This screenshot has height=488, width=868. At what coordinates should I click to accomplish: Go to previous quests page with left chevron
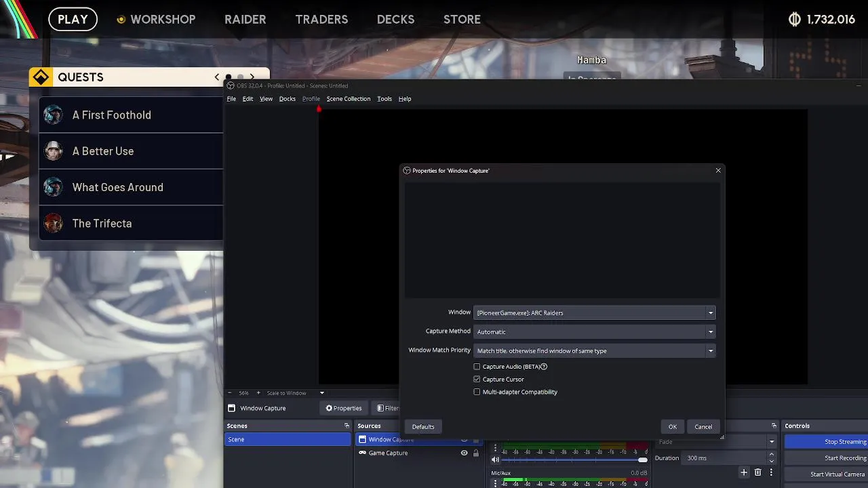coord(217,77)
